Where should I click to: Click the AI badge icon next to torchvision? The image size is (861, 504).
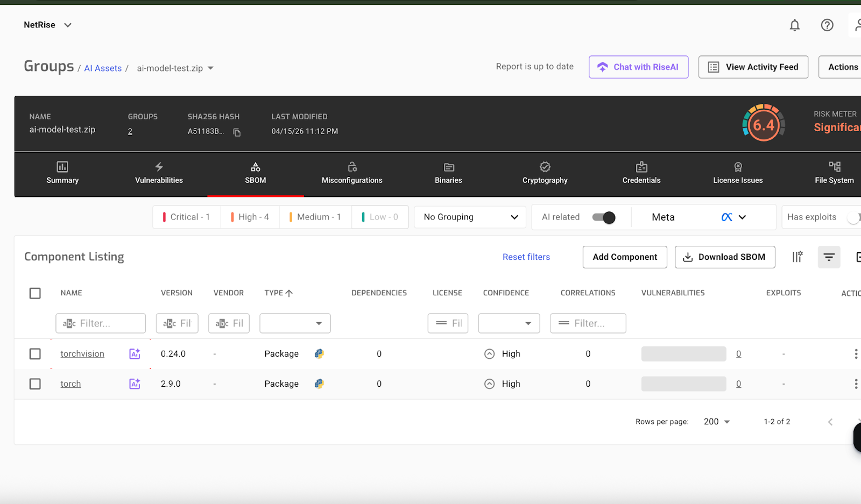(x=135, y=354)
